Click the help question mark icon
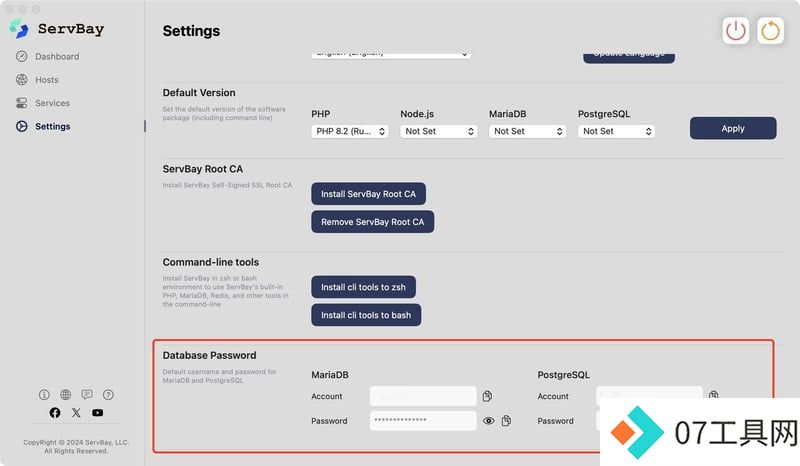 [x=108, y=395]
